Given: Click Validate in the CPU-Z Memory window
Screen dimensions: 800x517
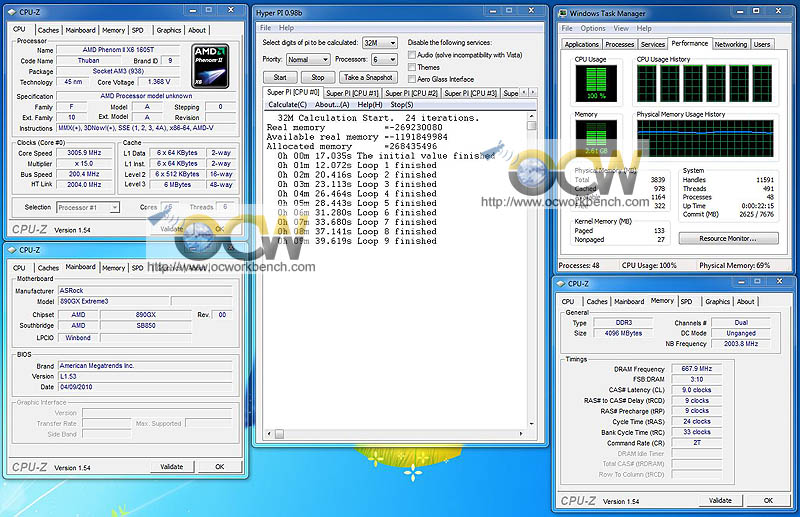Looking at the screenshot, I should [720, 501].
